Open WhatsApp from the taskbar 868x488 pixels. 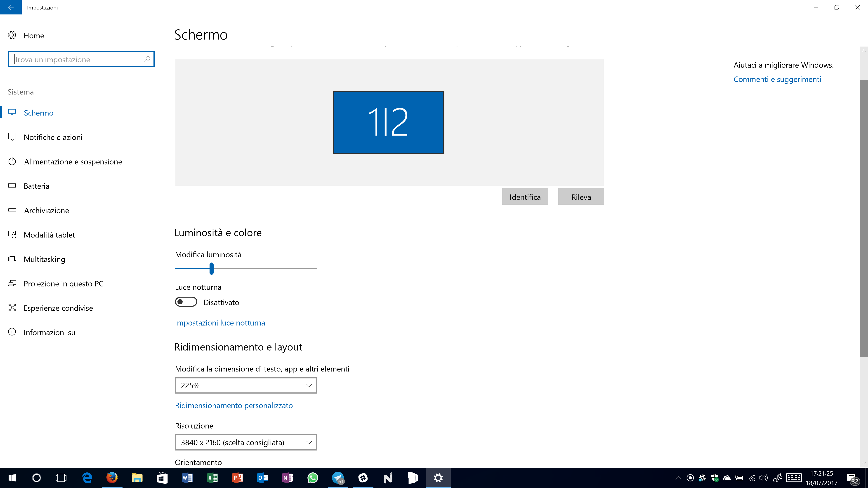tap(312, 478)
